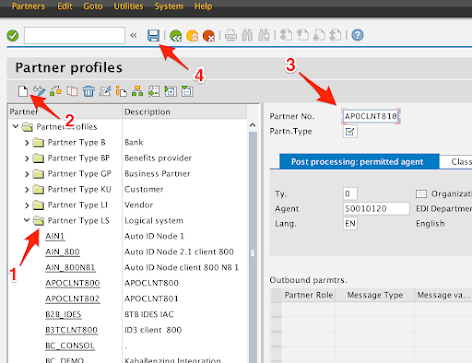Open partner APOCLNT800 link
The image size is (472, 363).
coord(72,283)
